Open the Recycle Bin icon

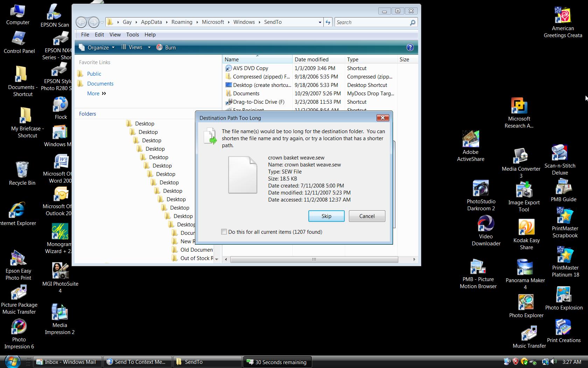pos(22,173)
